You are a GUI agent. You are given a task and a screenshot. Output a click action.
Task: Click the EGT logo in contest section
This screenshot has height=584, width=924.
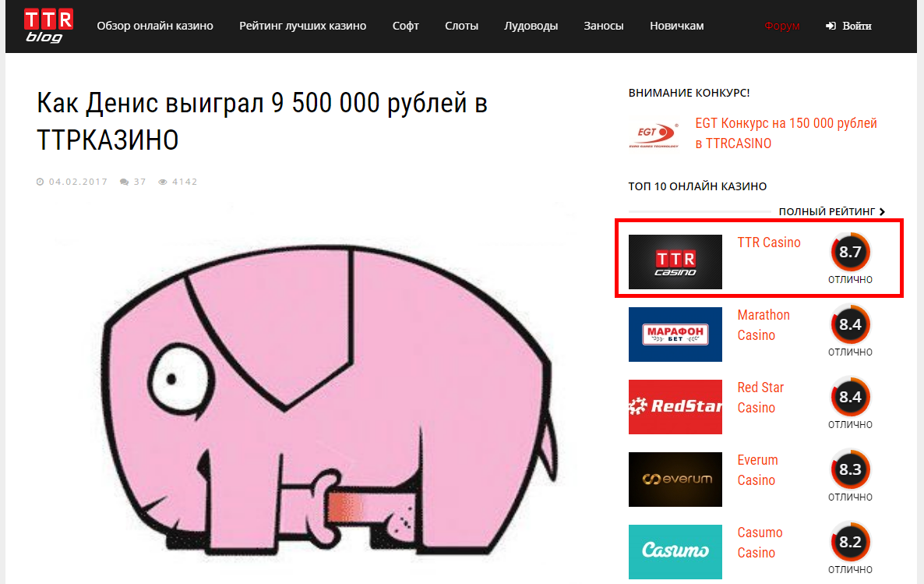click(x=654, y=135)
